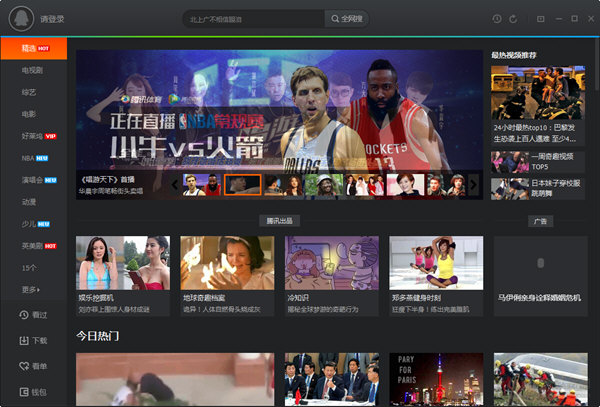Image resolution: width=600 pixels, height=407 pixels.
Task: Select the orange-highlighted carousel thumbnail
Action: click(x=243, y=185)
